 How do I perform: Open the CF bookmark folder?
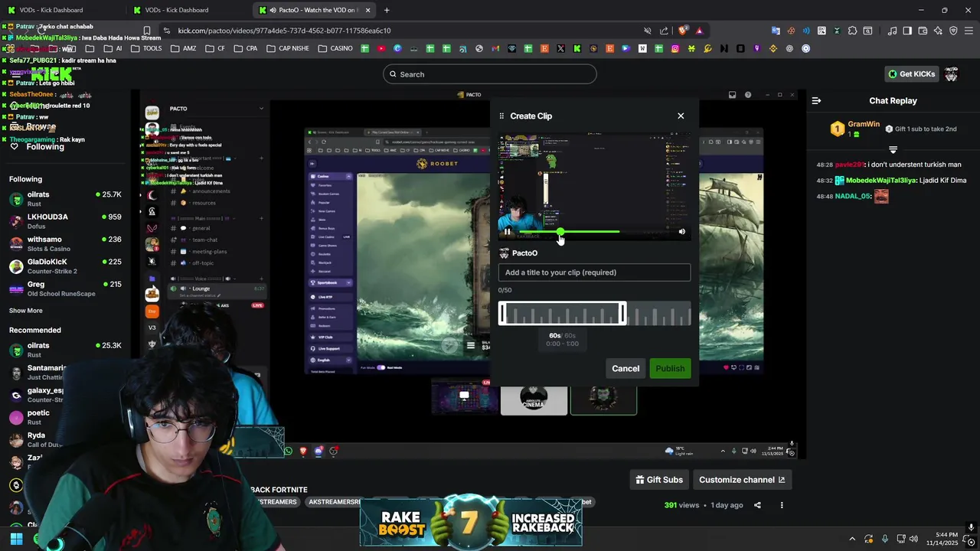click(215, 48)
